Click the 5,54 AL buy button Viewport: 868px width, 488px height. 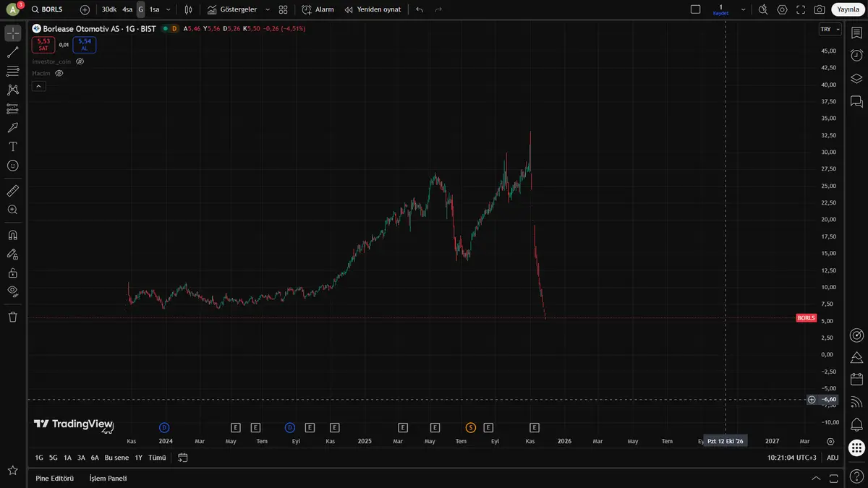(x=85, y=44)
